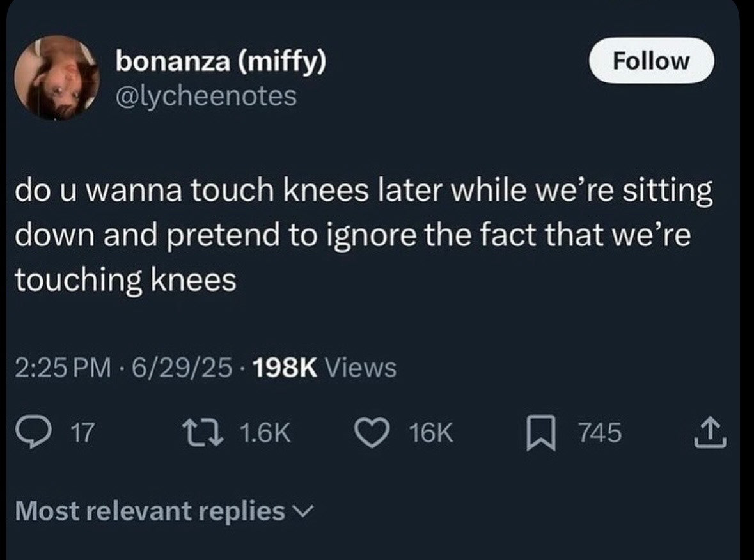Click the tweet text about touching knees
Viewport: 754px width, 560px height.
pyautogui.click(x=363, y=236)
